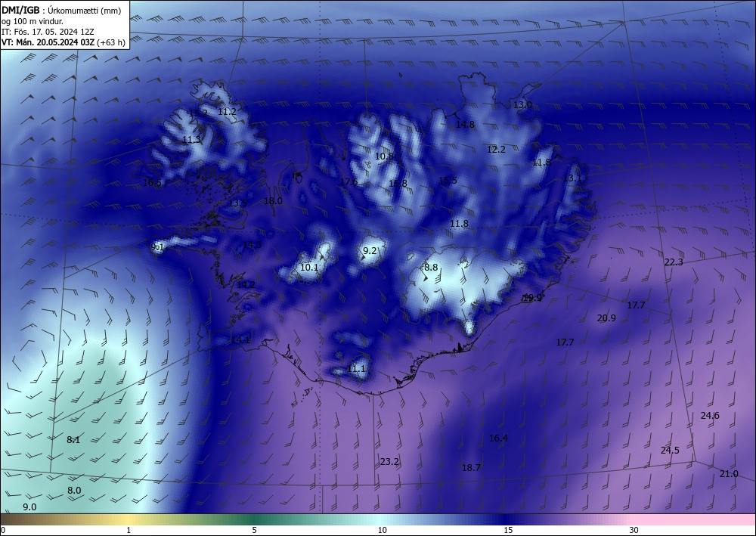Click the map value '11.1'
This screenshot has height=536, width=756.
click(356, 369)
